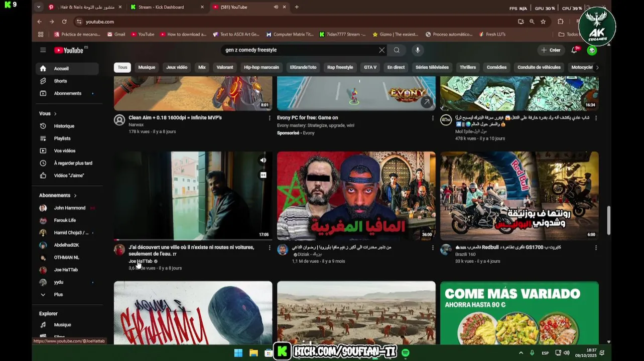Start voice search with microphone
This screenshot has height=361, width=644.
click(x=417, y=50)
